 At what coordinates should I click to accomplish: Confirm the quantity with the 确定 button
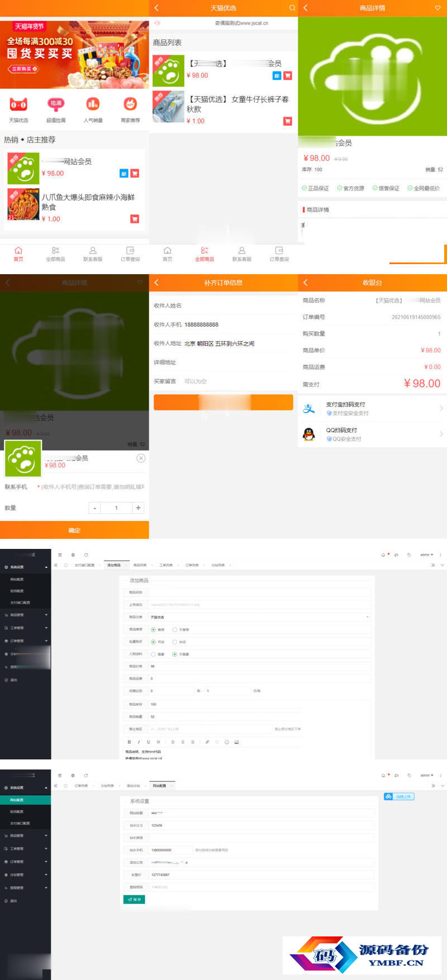74,530
